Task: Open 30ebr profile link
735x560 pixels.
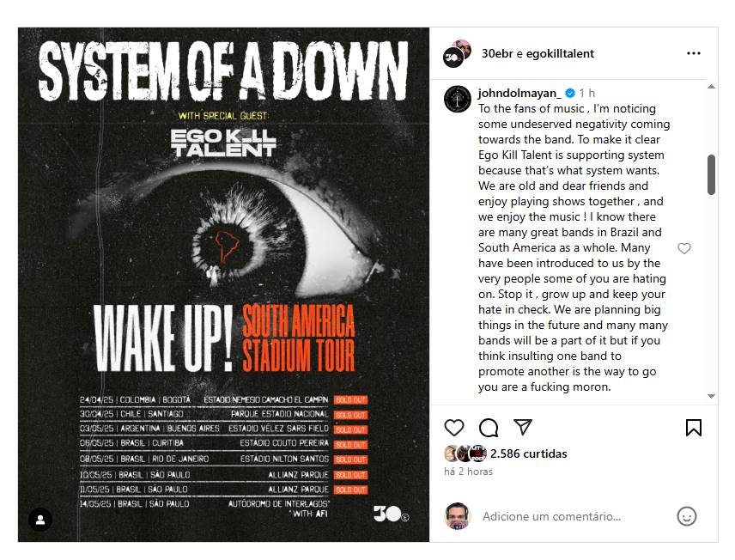Action: pyautogui.click(x=498, y=53)
